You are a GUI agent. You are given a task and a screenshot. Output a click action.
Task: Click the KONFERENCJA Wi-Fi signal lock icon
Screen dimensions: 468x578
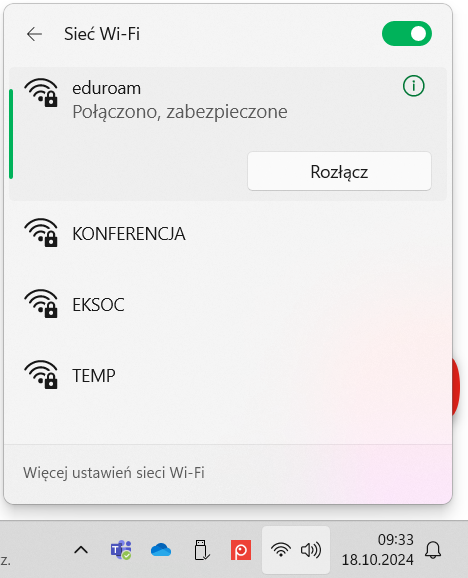tap(41, 232)
